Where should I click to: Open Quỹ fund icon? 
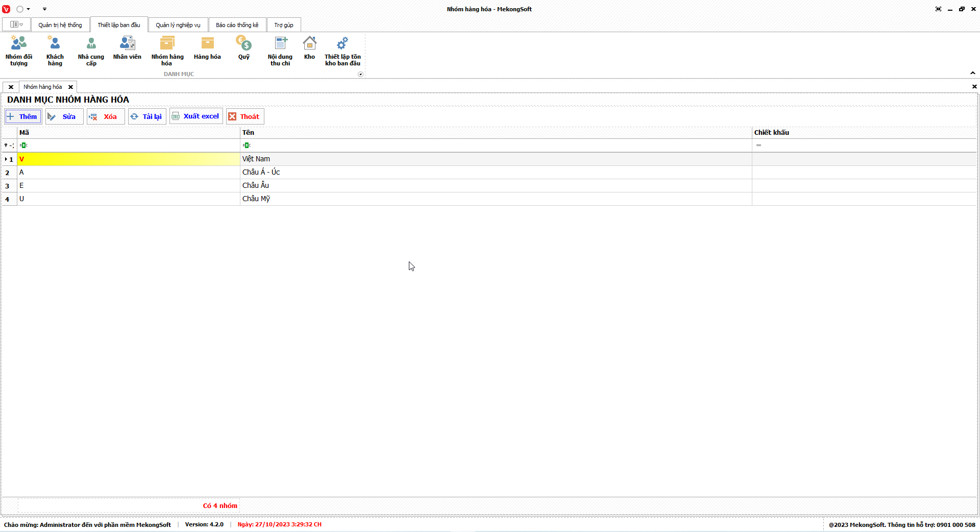[244, 48]
